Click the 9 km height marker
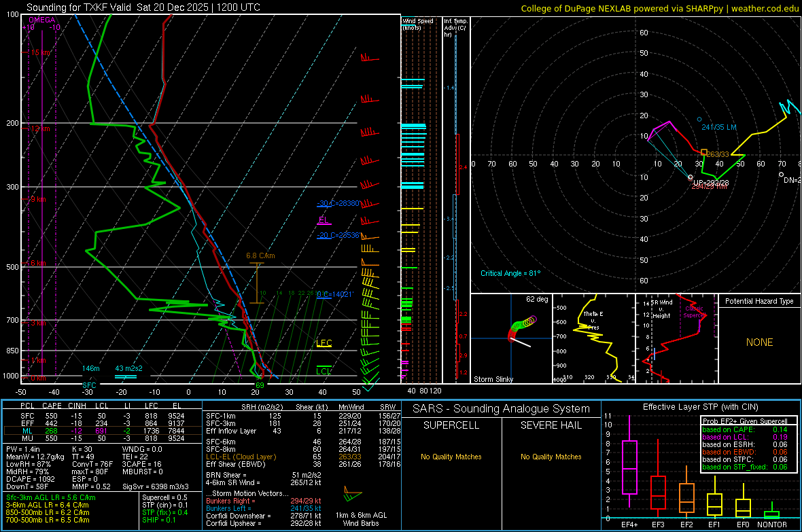The width and height of the screenshot is (802, 532). point(38,199)
